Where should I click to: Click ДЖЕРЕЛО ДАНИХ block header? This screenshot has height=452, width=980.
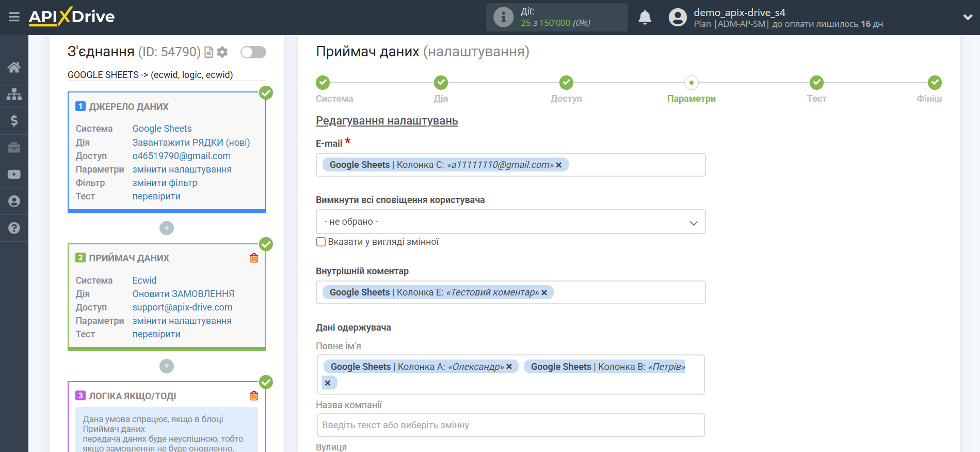[x=128, y=107]
